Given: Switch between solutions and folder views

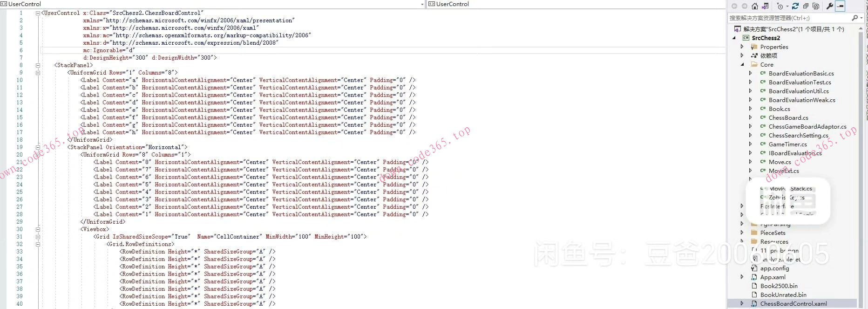Looking at the screenshot, I should coord(766,6).
